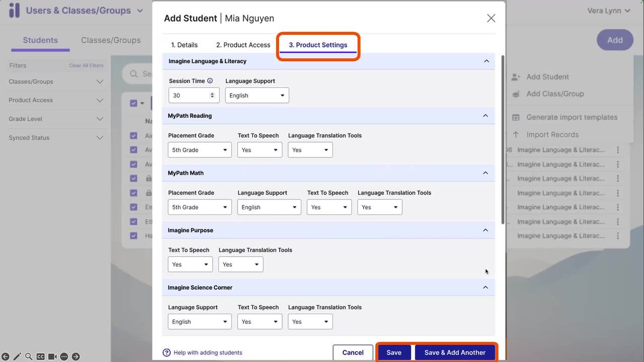This screenshot has height=362, width=644.
Task: Click the back arrow in presentation toolbar
Action: (6, 356)
